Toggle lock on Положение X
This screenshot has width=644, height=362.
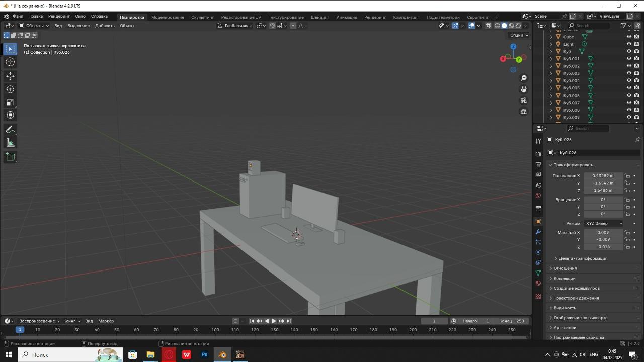627,176
